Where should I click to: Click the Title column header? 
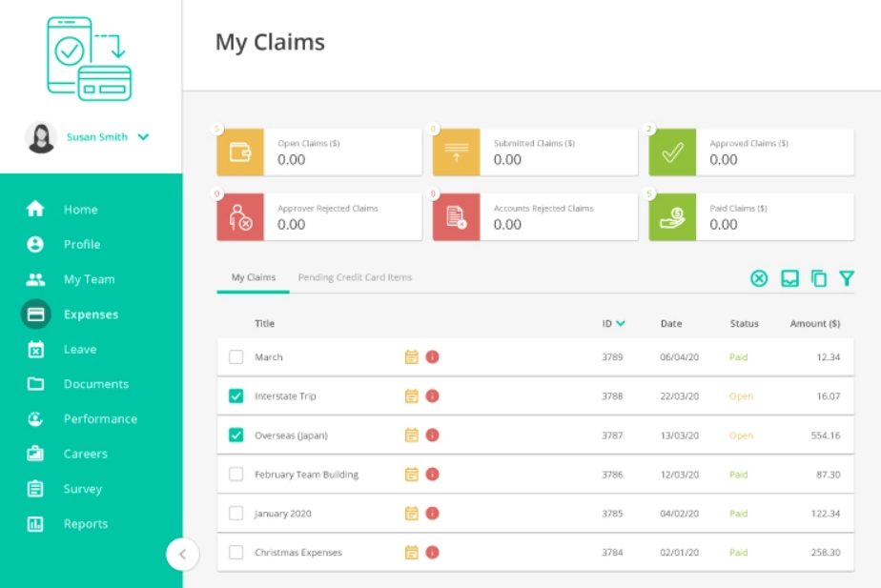click(265, 323)
